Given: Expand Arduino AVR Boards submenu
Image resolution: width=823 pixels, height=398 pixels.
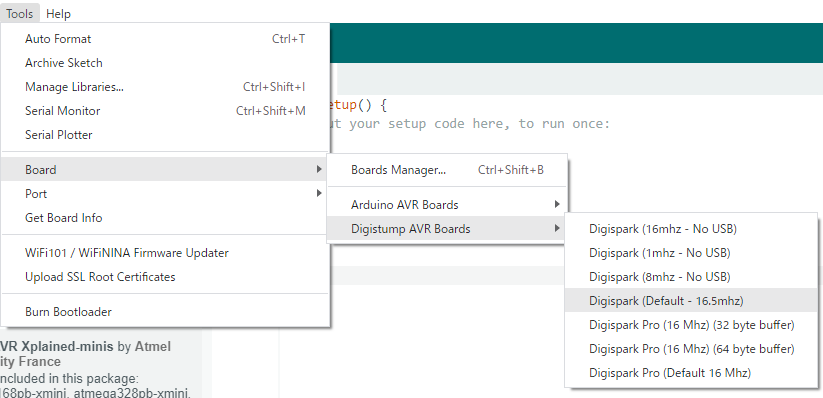Looking at the screenshot, I should pyautogui.click(x=447, y=205).
